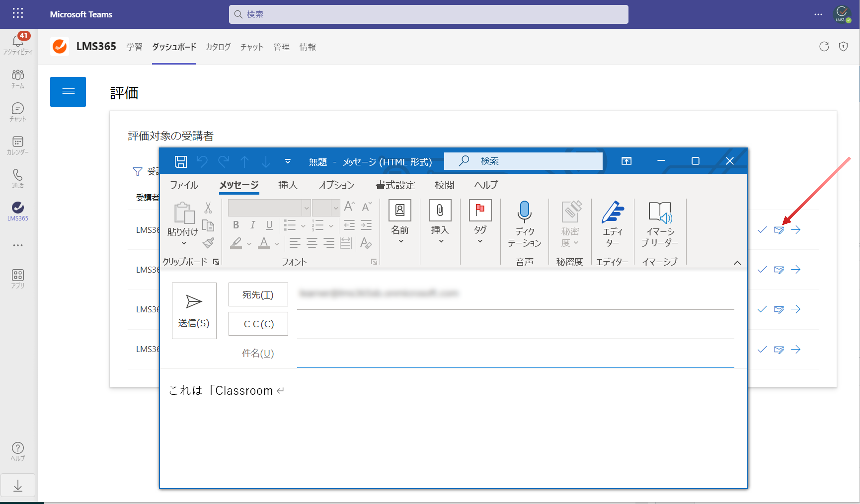Collapse the Outlook ribbon chevron
The height and width of the screenshot is (504, 860).
click(x=737, y=263)
